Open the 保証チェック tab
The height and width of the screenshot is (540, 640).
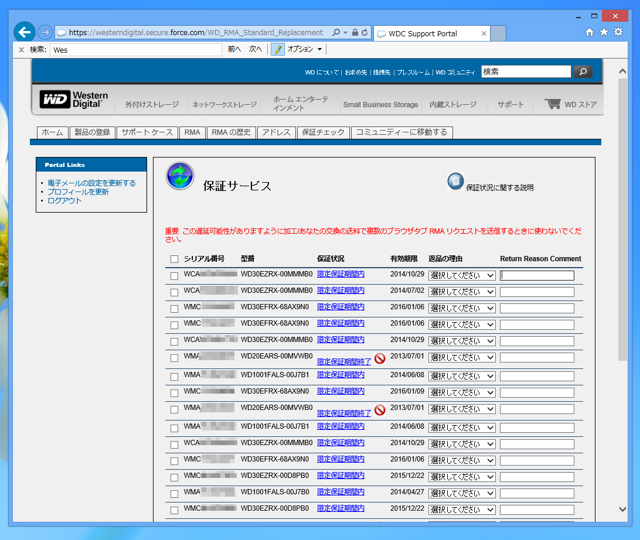[323, 133]
